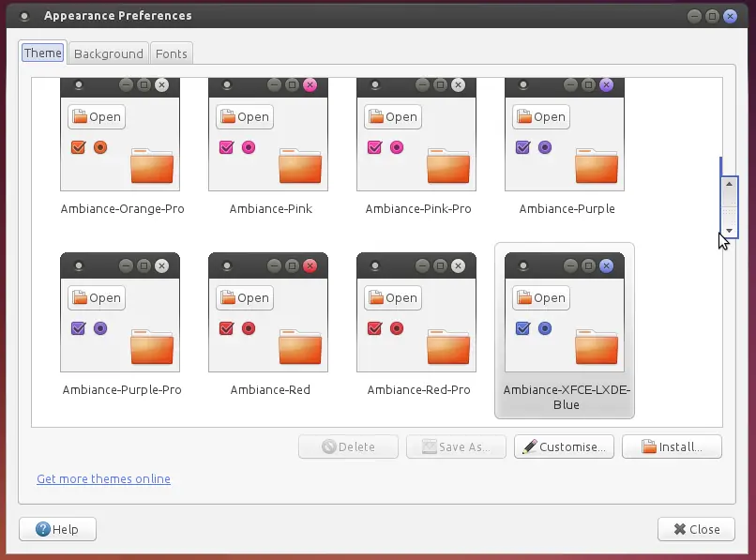Click orange checkbox in Ambiance-Orange-Pro preview
The image size is (756, 560).
[x=78, y=147]
